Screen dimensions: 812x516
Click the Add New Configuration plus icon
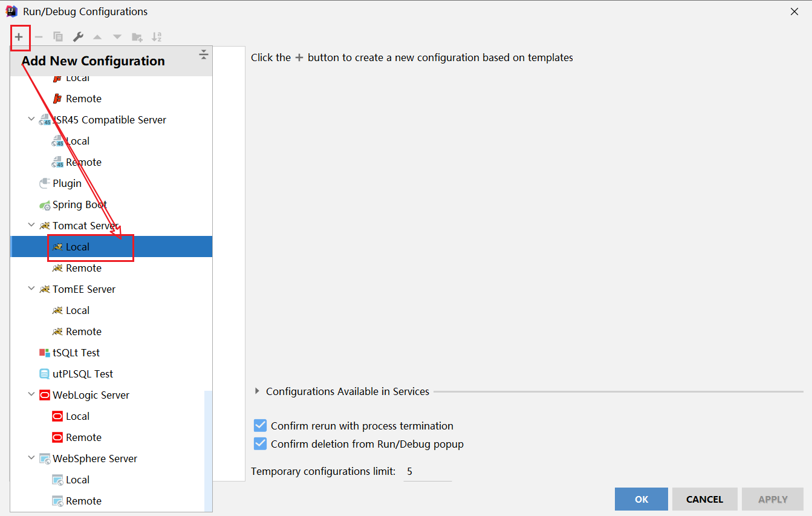click(19, 37)
